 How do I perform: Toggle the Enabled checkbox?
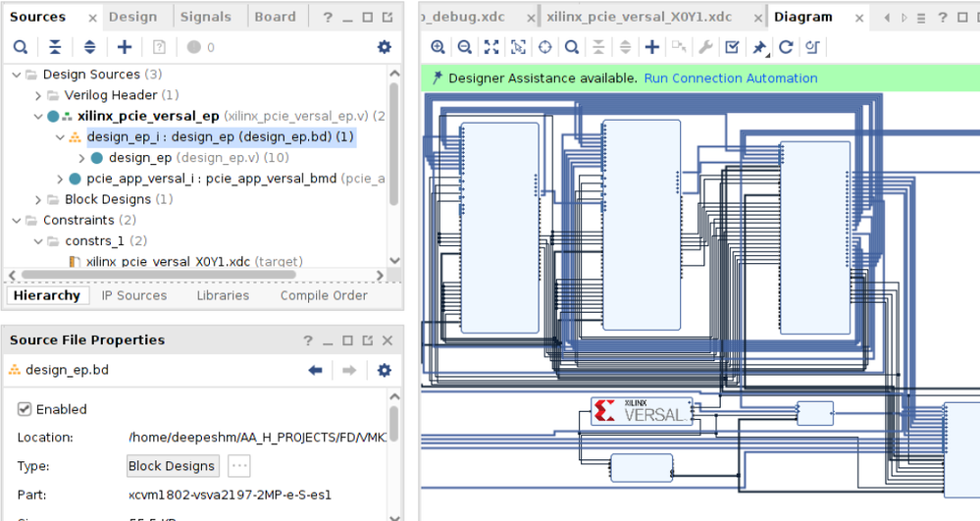25,409
